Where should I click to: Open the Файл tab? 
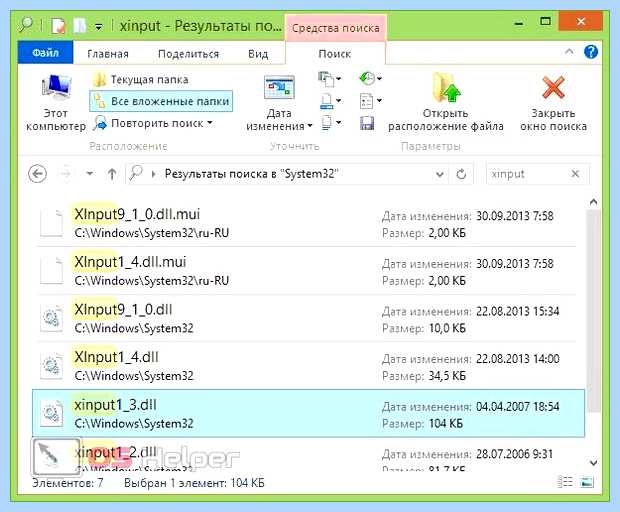45,53
